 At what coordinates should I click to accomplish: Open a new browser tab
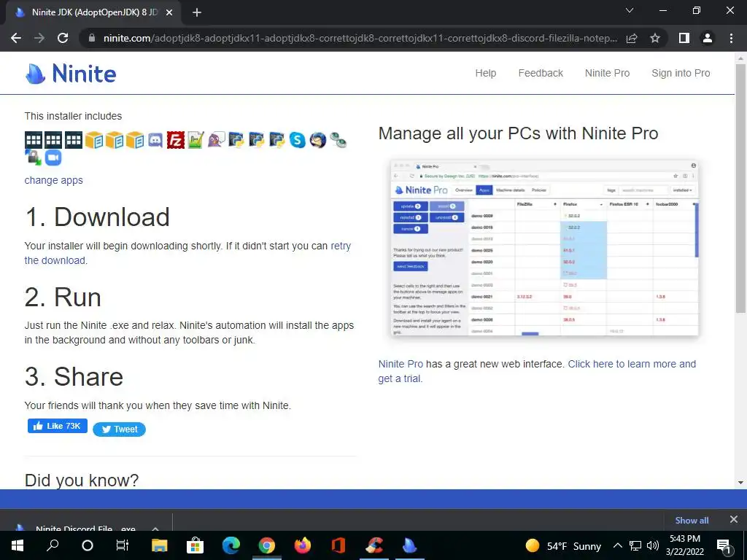coord(197,12)
